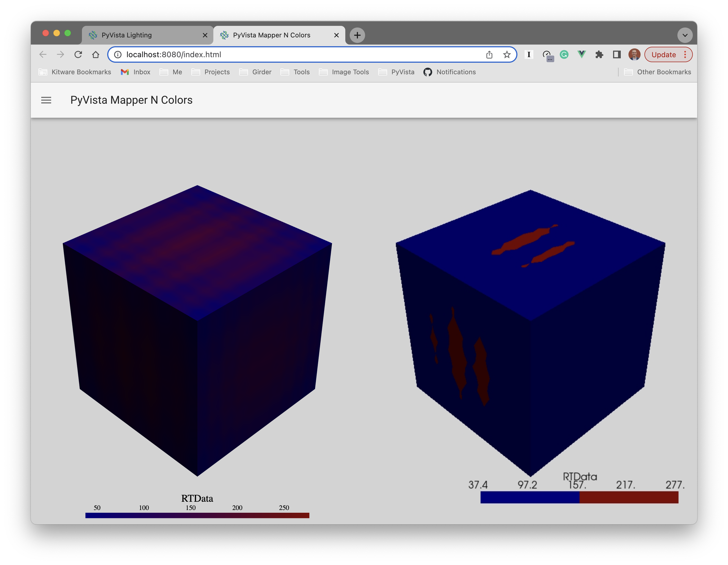Click the Grammarly extension icon
The image size is (728, 565).
coord(564,54)
